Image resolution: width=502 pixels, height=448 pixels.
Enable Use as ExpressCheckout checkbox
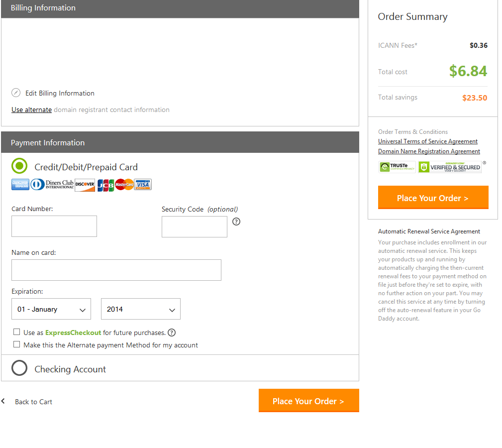pos(17,332)
